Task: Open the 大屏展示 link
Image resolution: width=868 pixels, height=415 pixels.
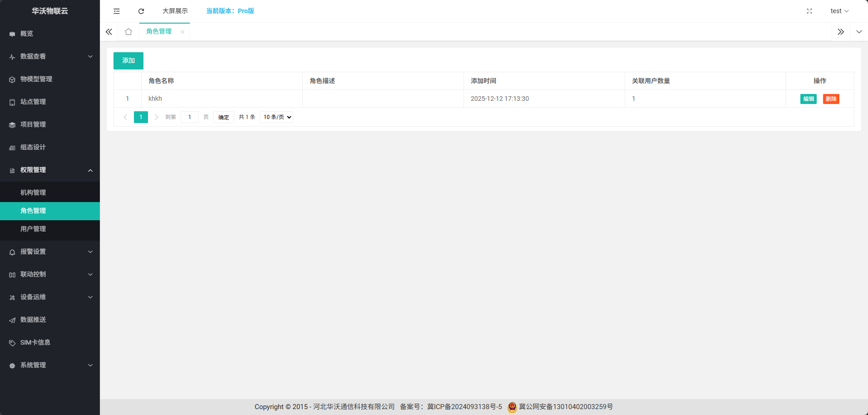Action: (175, 11)
